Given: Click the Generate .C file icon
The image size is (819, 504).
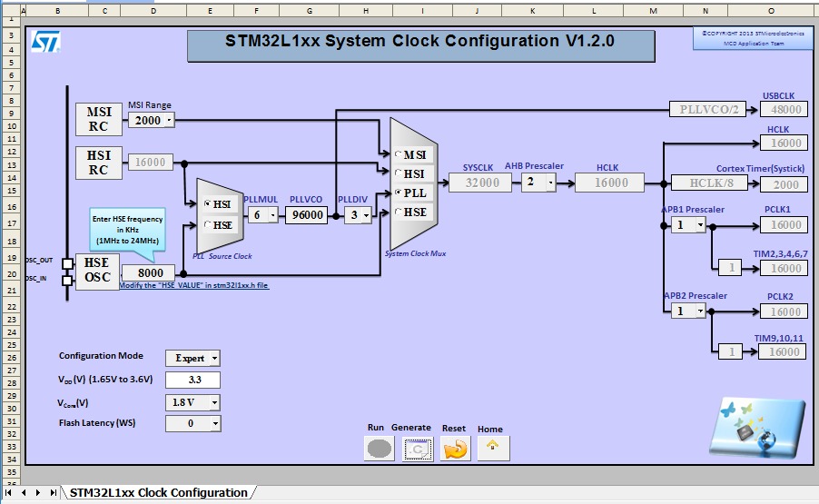Looking at the screenshot, I should [x=418, y=449].
